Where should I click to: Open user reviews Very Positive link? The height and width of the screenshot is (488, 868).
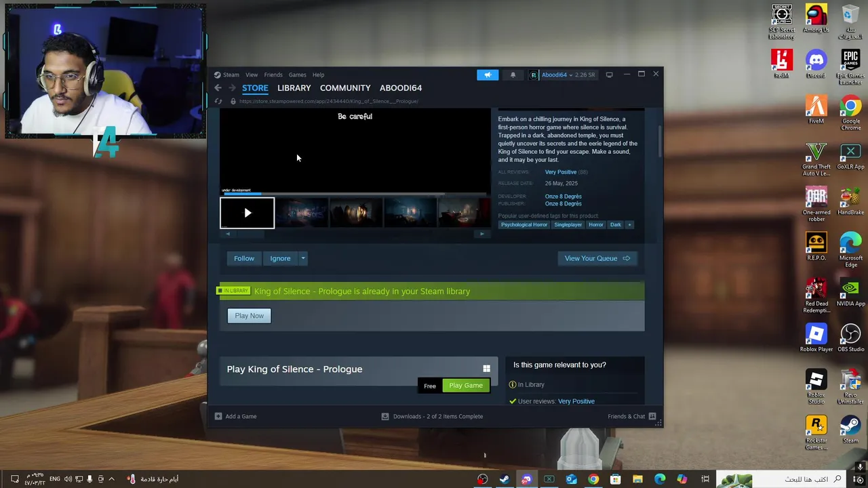(576, 401)
